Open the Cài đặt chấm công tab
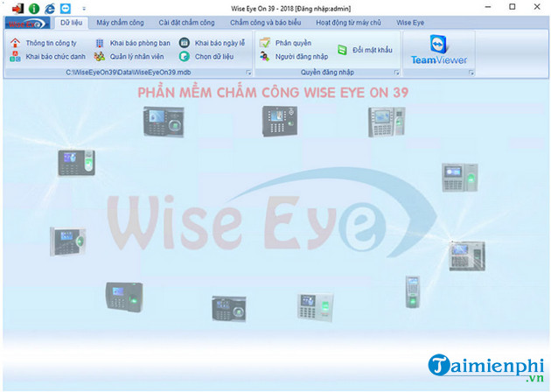The width and height of the screenshot is (551, 392). pos(186,23)
